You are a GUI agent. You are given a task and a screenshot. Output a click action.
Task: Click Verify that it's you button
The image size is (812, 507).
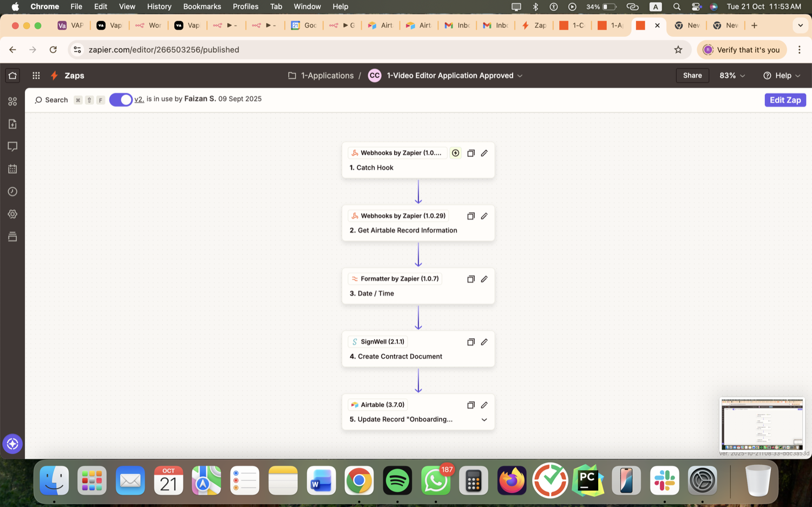(742, 50)
